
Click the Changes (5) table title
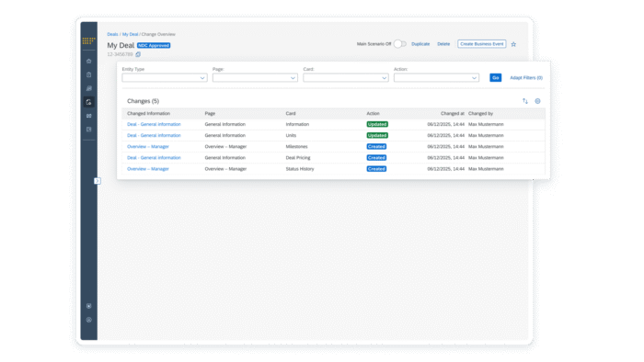click(143, 101)
